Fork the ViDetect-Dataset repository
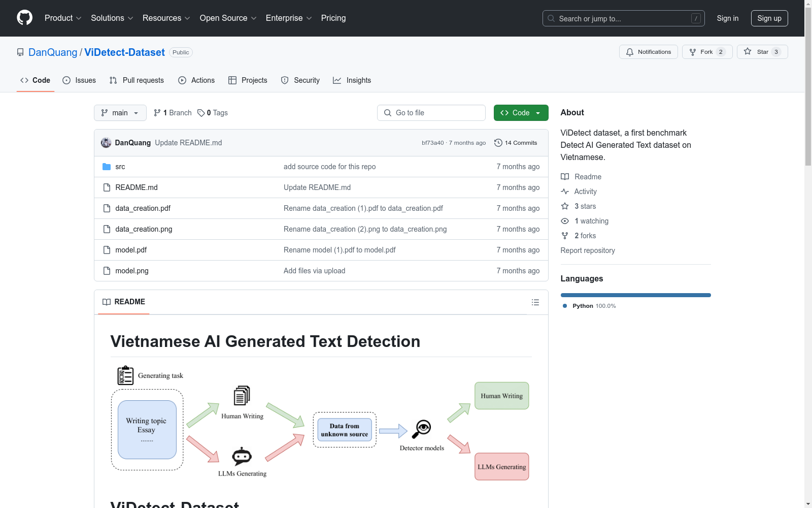The width and height of the screenshot is (812, 508). coord(707,52)
